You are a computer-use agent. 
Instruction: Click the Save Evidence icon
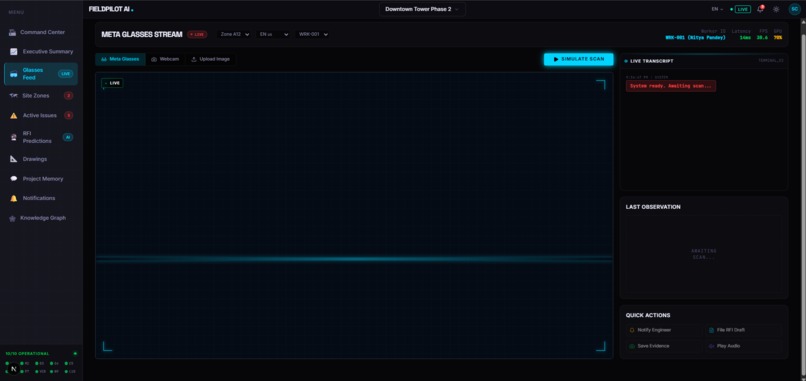point(632,346)
